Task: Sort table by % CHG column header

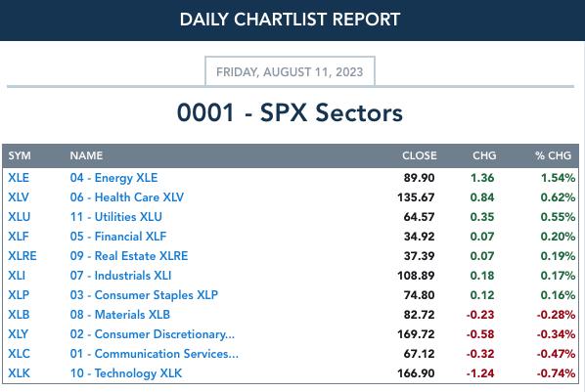Action: coord(553,155)
